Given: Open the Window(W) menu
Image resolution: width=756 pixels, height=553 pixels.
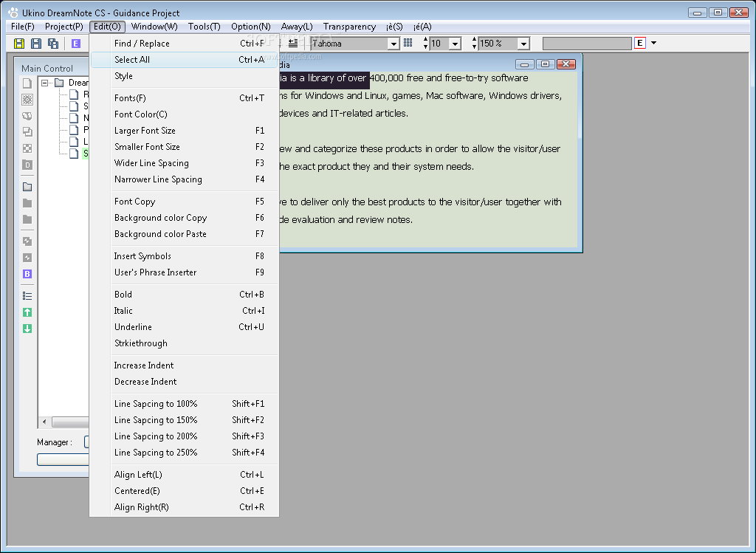Looking at the screenshot, I should (154, 27).
